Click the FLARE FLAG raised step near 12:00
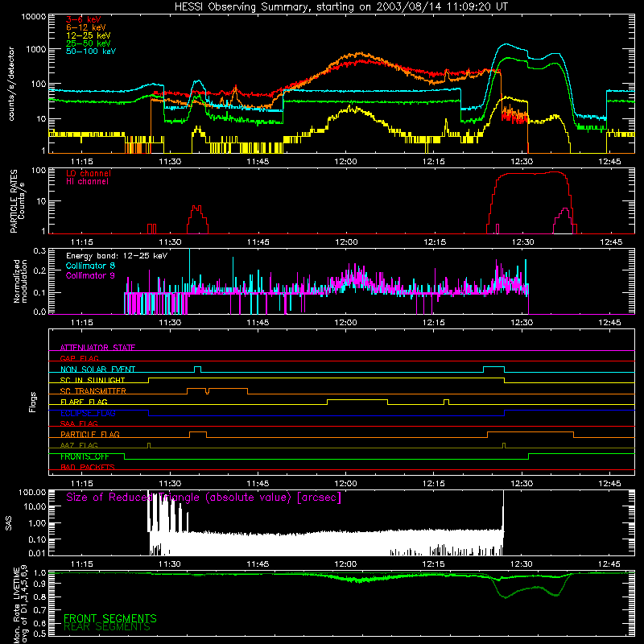 click(x=357, y=399)
